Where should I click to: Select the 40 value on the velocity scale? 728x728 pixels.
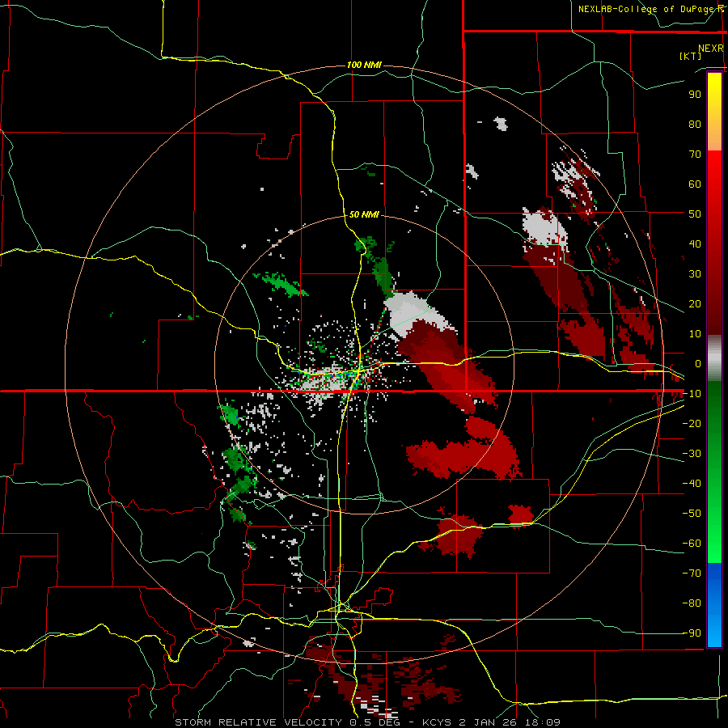695,243
